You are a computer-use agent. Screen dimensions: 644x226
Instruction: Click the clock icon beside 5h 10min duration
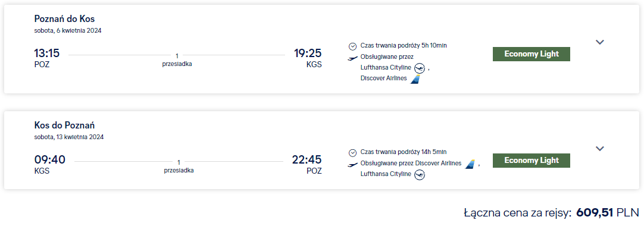pyautogui.click(x=352, y=46)
